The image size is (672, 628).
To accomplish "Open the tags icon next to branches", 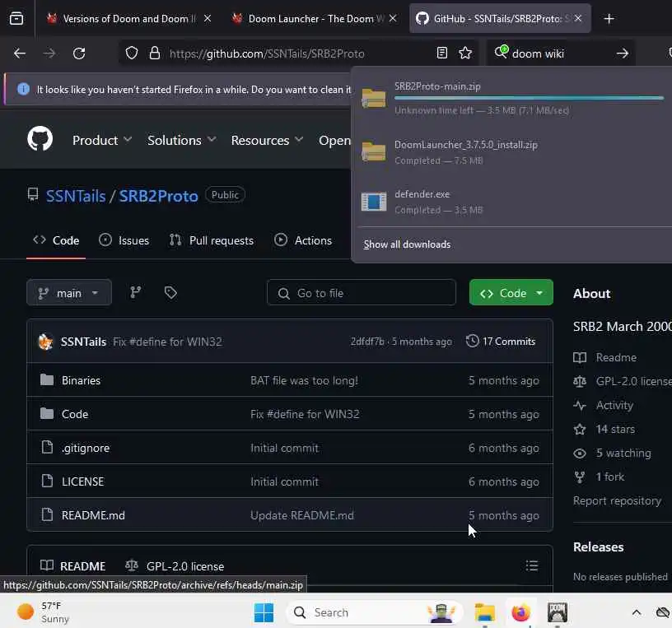I will pos(170,292).
